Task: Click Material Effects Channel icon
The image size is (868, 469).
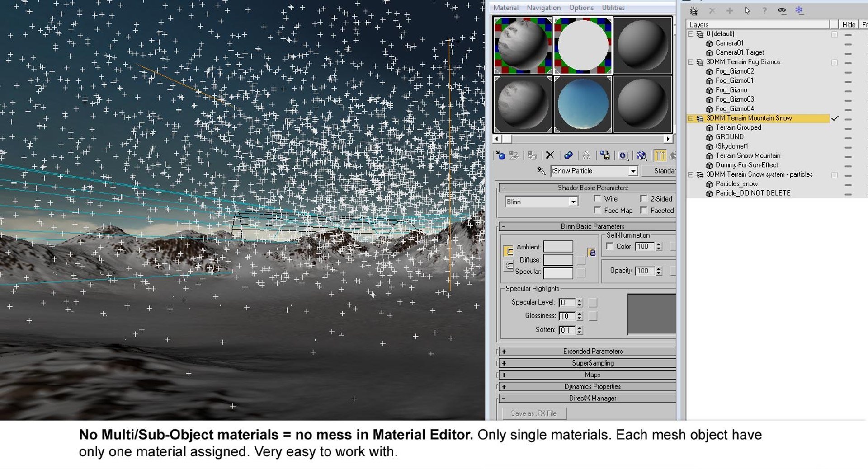Action: coord(623,155)
